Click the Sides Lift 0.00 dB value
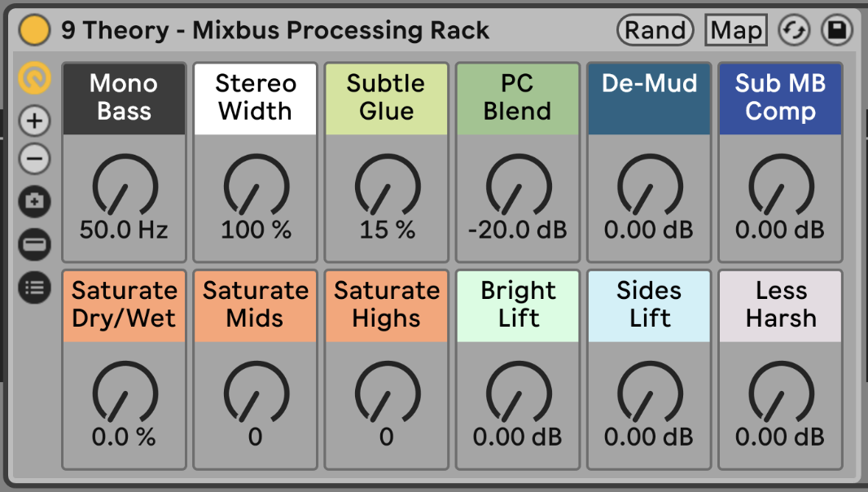The width and height of the screenshot is (868, 492). (x=649, y=437)
